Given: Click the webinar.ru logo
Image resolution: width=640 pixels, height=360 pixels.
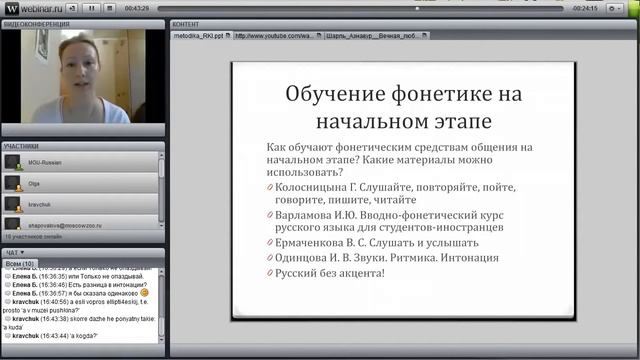Looking at the screenshot, I should click(34, 8).
